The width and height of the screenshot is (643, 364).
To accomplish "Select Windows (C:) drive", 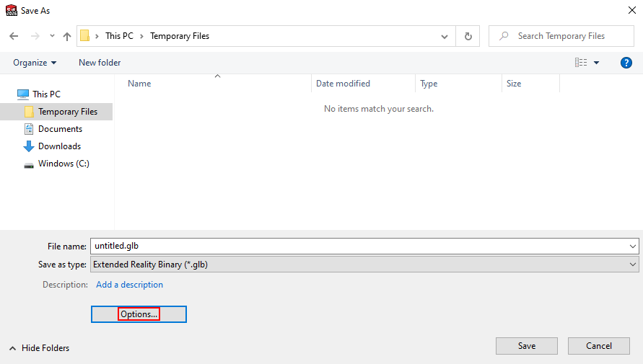I will [63, 164].
